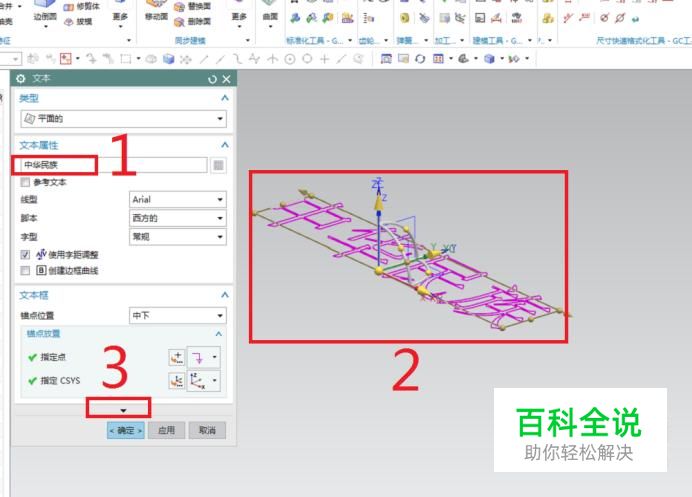The image size is (692, 497).
Task: Uncheck the 使用字距调整 checkbox
Action: coord(25,254)
